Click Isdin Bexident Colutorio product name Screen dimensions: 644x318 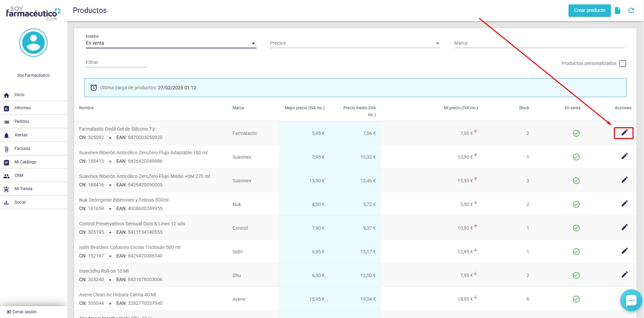pyautogui.click(x=130, y=247)
